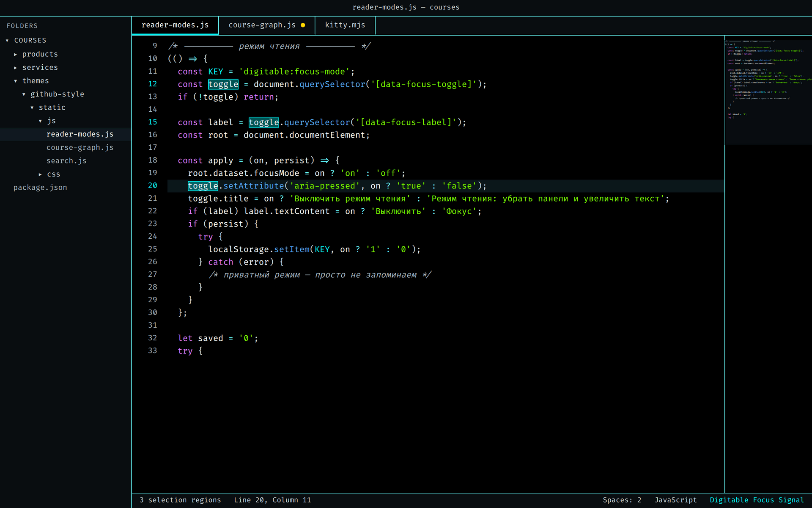Click the COURSES project name

click(30, 40)
